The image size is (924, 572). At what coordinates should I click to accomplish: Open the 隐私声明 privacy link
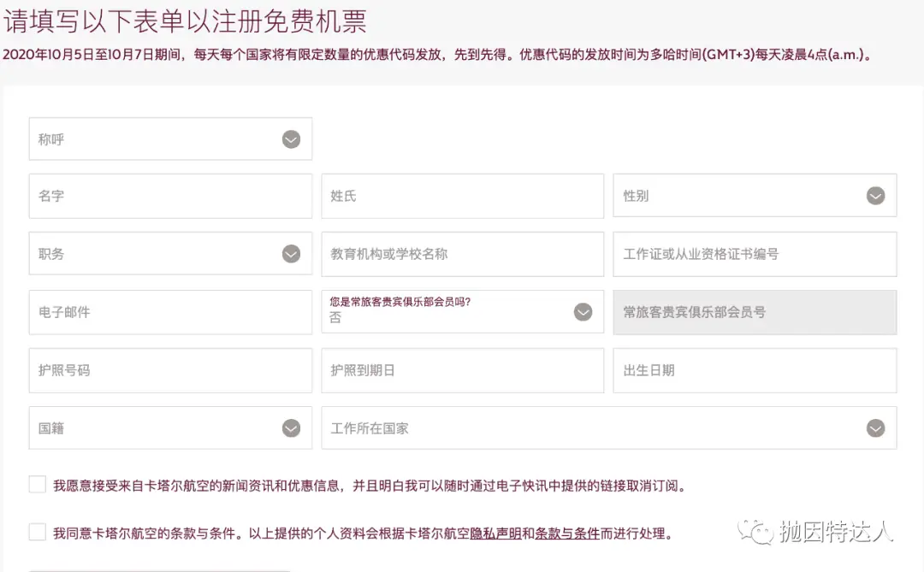[x=495, y=534]
